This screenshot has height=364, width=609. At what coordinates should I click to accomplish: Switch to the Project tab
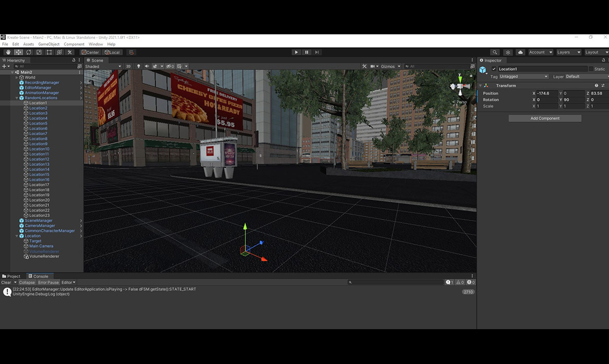click(11, 276)
